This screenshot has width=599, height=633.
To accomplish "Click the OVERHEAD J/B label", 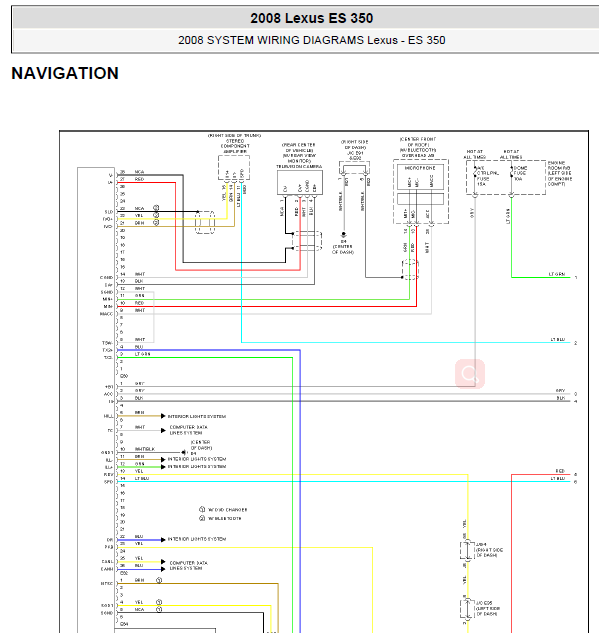I will (x=418, y=155).
